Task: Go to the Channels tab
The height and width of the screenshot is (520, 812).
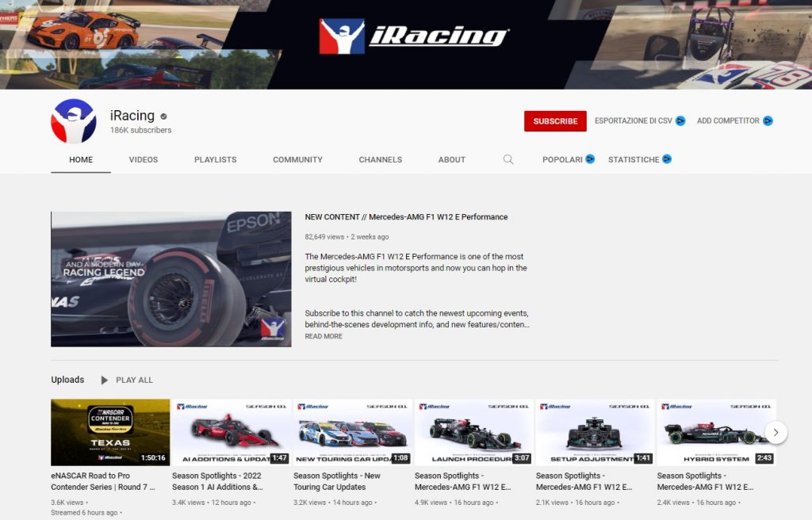Action: [381, 159]
